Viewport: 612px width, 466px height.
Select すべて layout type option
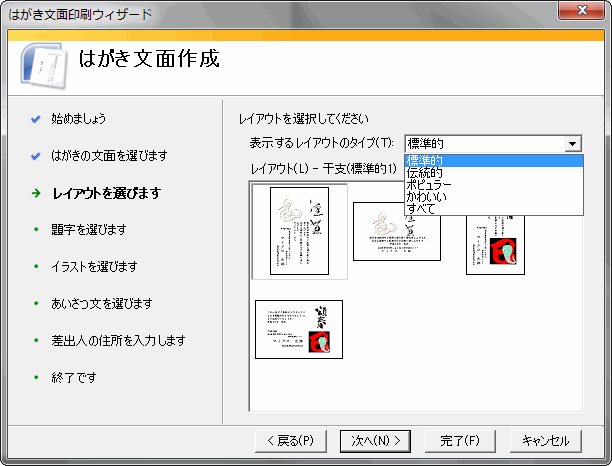pos(494,209)
